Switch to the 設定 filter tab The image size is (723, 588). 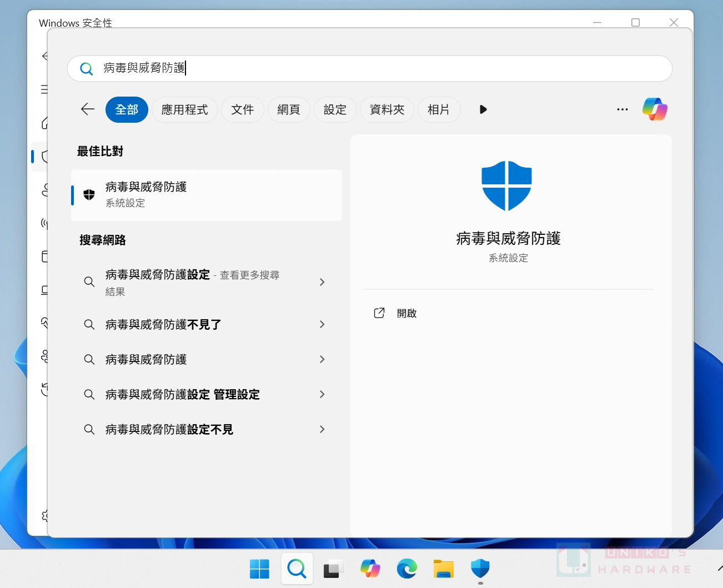(x=335, y=109)
